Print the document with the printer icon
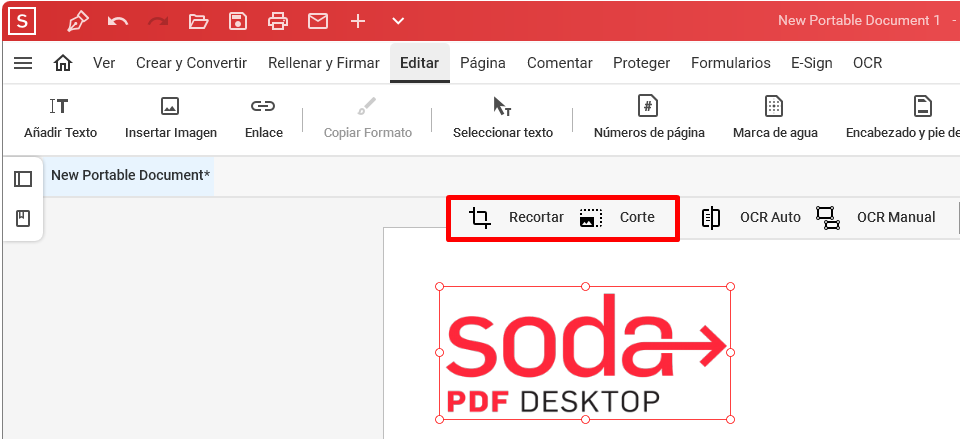The width and height of the screenshot is (960, 439). 278,21
